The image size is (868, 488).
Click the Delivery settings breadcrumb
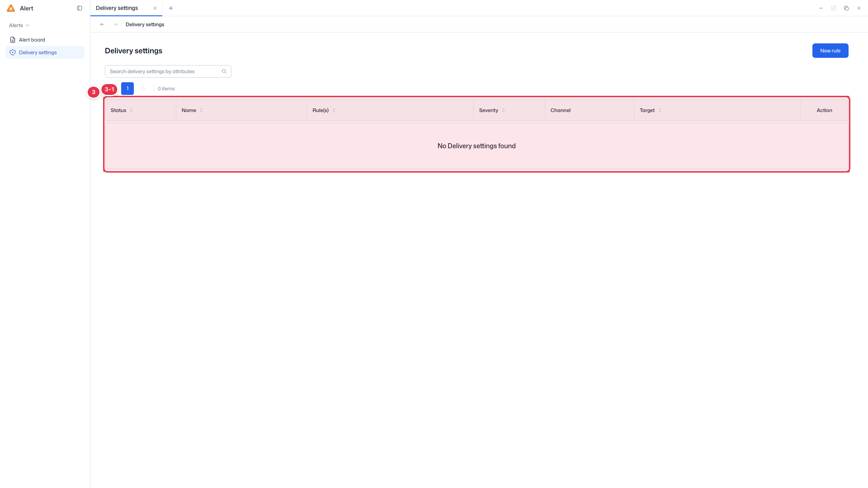[x=145, y=24]
